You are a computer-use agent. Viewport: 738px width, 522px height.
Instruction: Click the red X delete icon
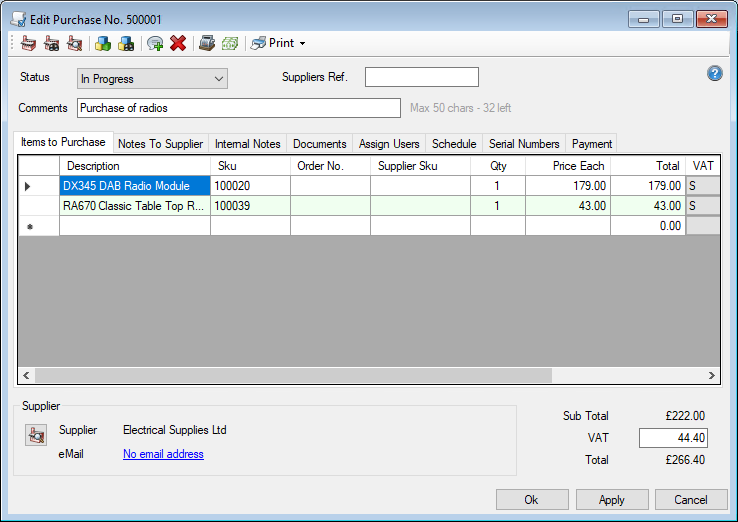(178, 43)
